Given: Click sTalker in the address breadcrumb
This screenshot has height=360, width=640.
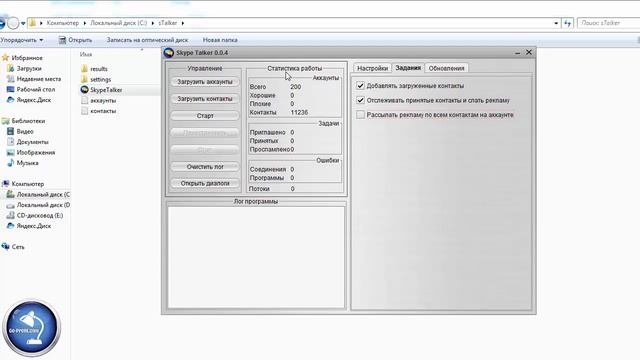Looking at the screenshot, I should tap(168, 23).
